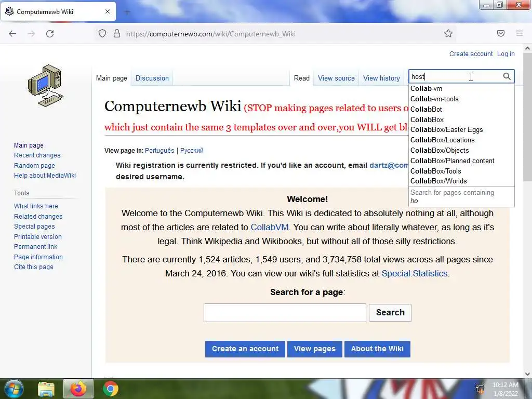Viewport: 532px width, 399px height.
Task: Click the View pages button
Action: 314,349
